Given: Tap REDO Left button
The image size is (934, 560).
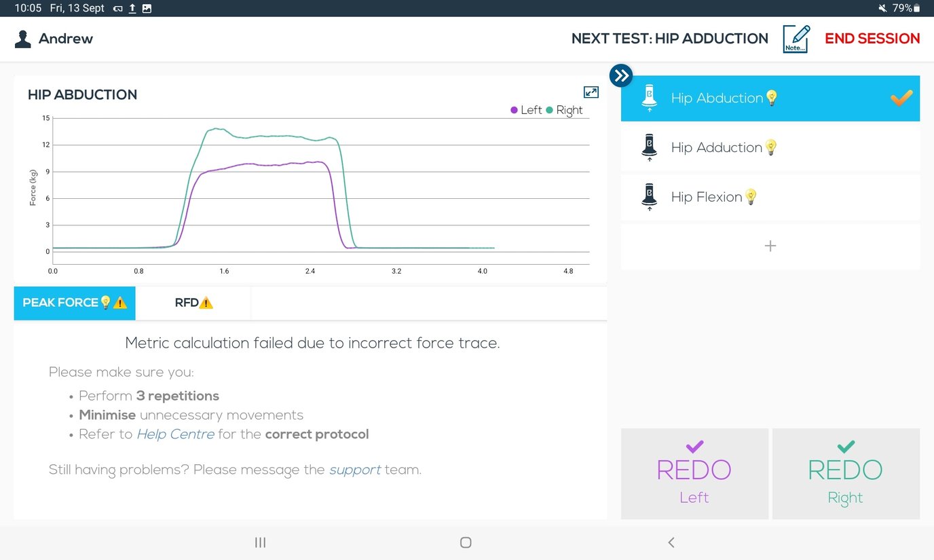Looking at the screenshot, I should point(694,474).
